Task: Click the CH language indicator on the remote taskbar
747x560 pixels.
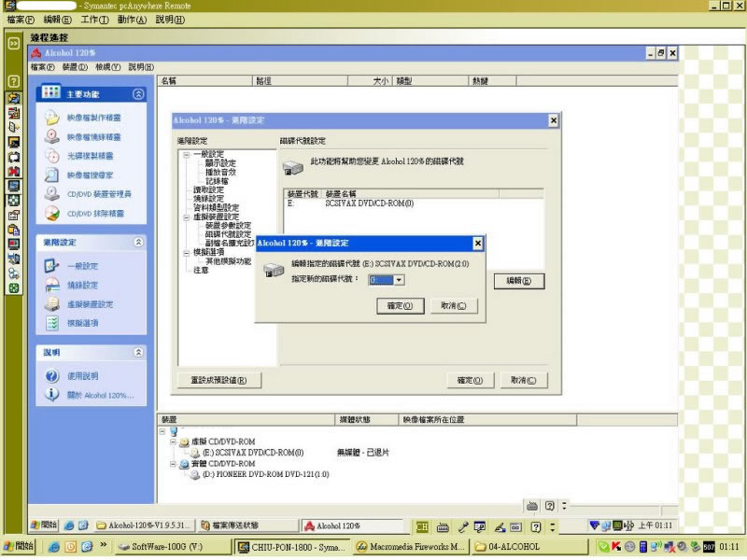Action: pos(422,526)
